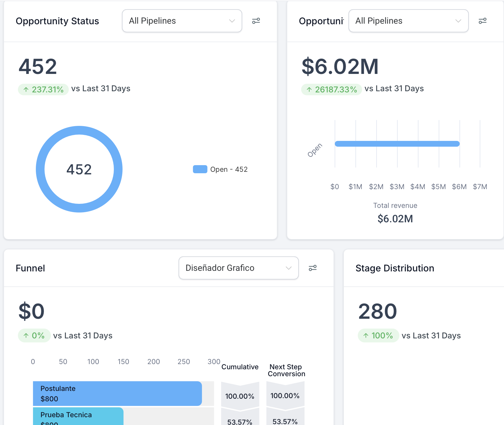Select the Prueba Tecnica funnel stage bar
This screenshot has width=504, height=425.
coord(78,416)
